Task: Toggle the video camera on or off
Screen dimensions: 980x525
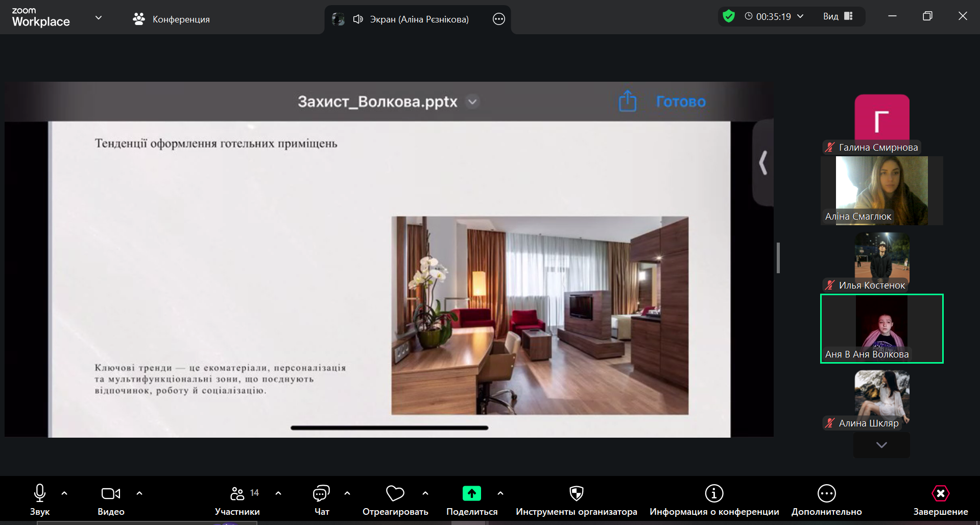Action: tap(111, 494)
